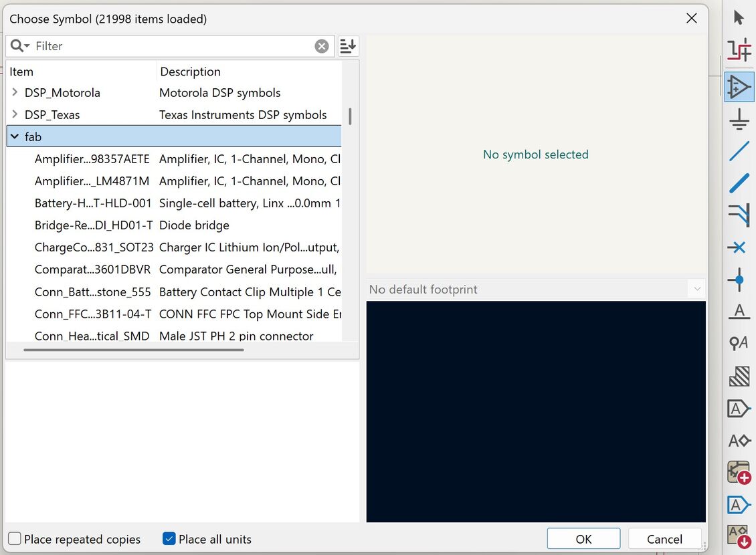Image resolution: width=756 pixels, height=555 pixels.
Task: Select the Add Junction tool
Action: tap(739, 280)
